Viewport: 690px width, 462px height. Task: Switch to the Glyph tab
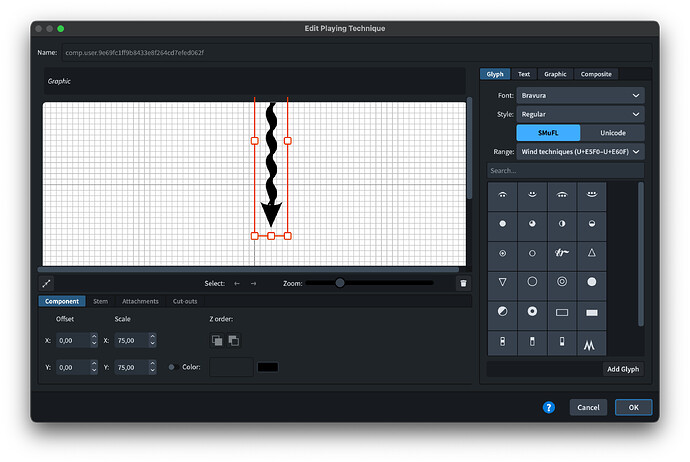(x=495, y=74)
